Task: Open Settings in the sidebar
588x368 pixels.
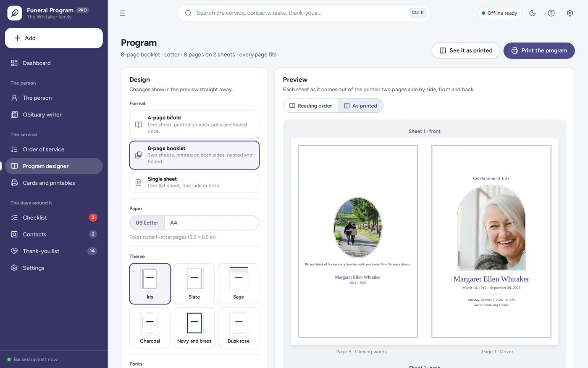Action: click(x=54, y=268)
